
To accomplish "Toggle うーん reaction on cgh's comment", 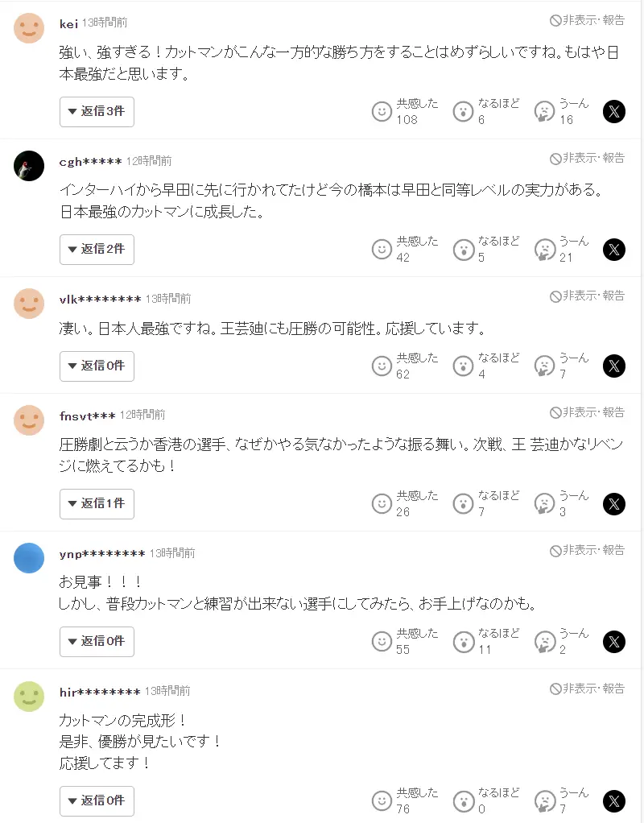I will (x=545, y=250).
